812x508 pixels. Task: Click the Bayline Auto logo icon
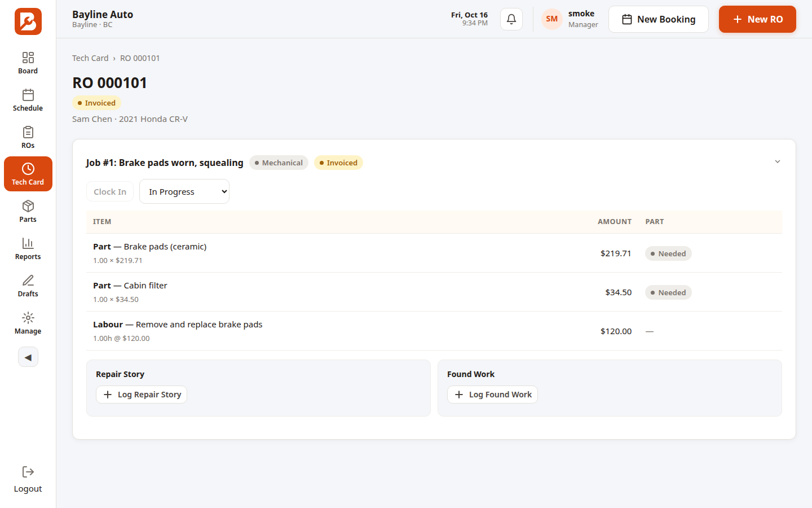28,21
